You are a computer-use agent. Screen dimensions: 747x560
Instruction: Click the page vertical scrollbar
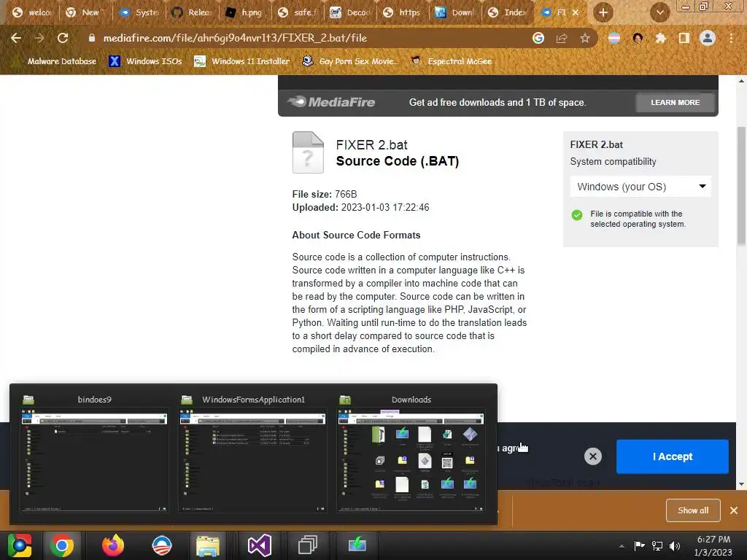click(741, 186)
